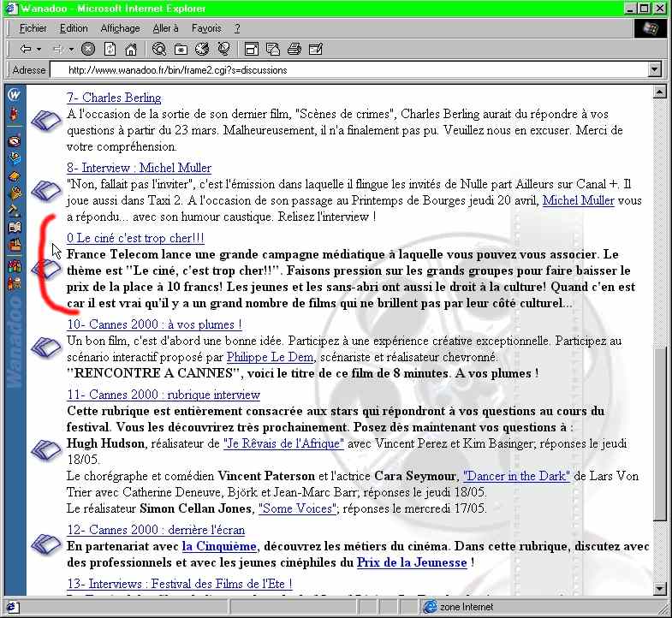Open the Fichier menu
Screen dimensions: 672x618
(x=33, y=28)
